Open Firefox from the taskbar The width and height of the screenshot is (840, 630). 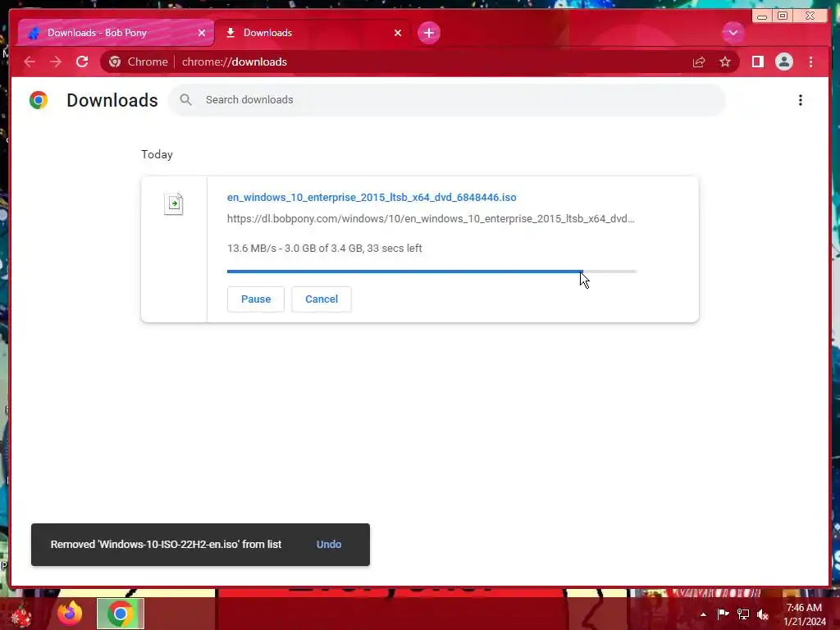point(71,614)
